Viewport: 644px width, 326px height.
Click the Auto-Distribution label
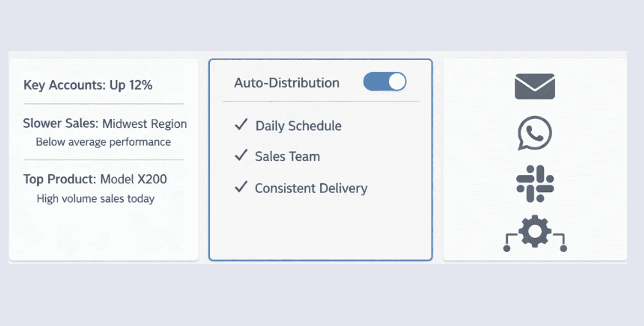tap(287, 83)
